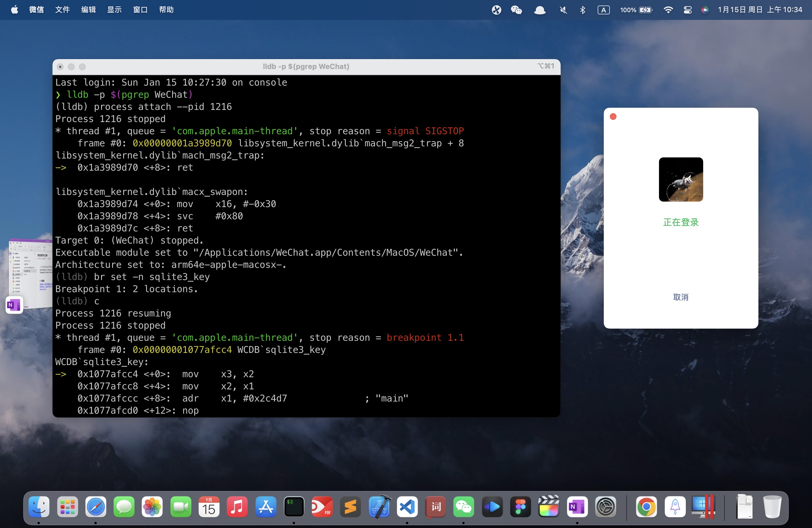
Task: Open Calendar from the Dock
Action: (209, 507)
